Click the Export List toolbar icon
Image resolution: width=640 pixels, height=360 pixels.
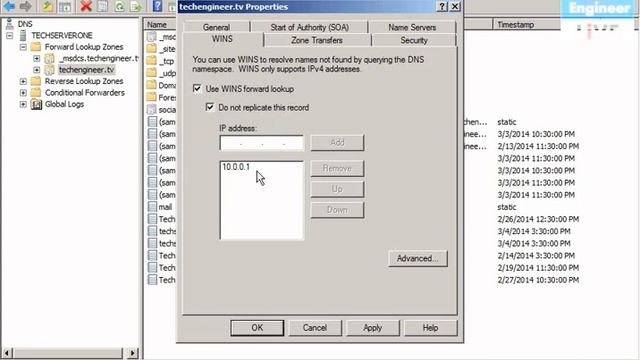136,6
